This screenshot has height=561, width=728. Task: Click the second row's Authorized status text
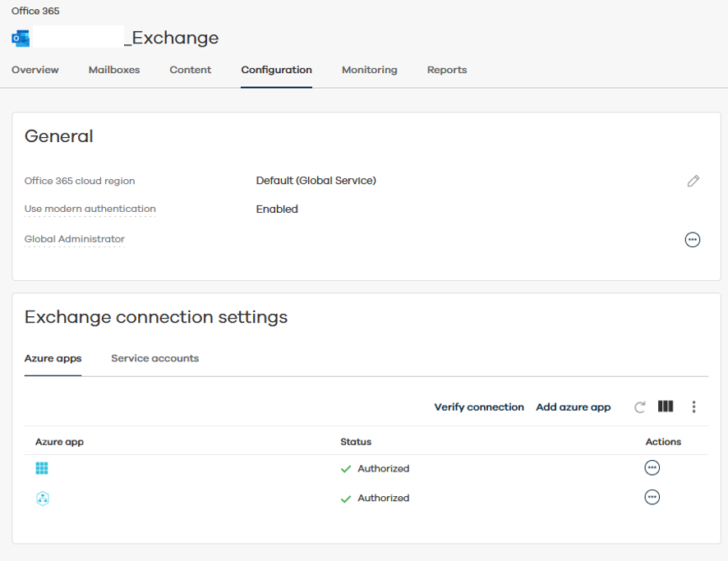(x=384, y=498)
